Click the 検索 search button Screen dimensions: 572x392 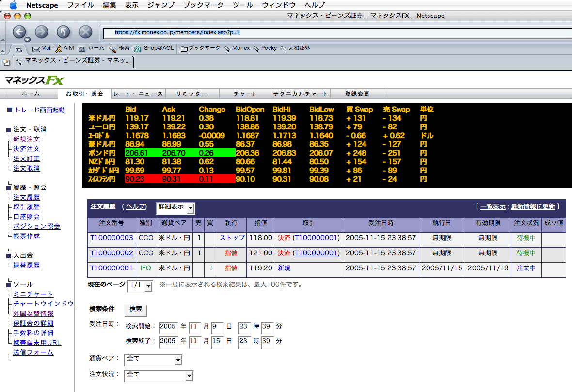pyautogui.click(x=136, y=310)
